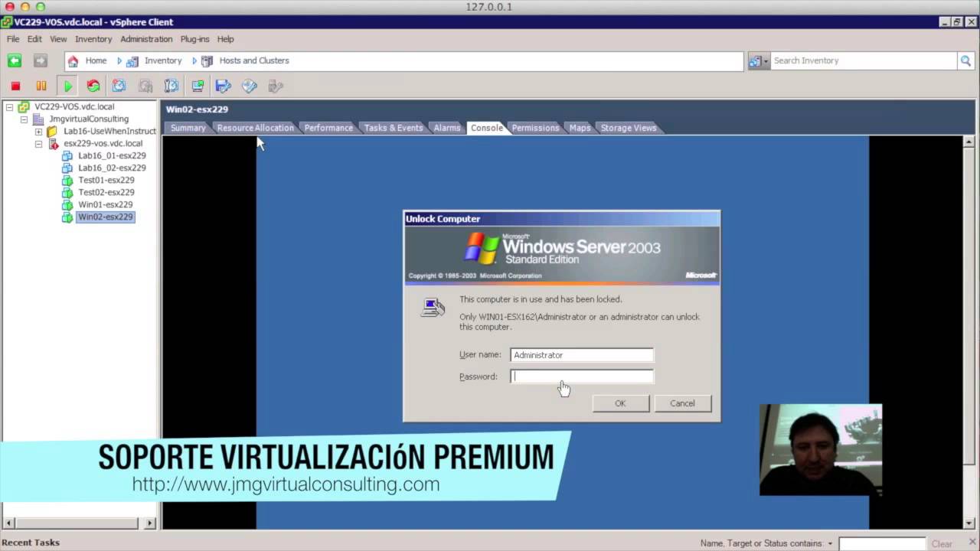Collapse the VC229-VOS.vdc.local tree node
980x551 pixels.
point(9,107)
